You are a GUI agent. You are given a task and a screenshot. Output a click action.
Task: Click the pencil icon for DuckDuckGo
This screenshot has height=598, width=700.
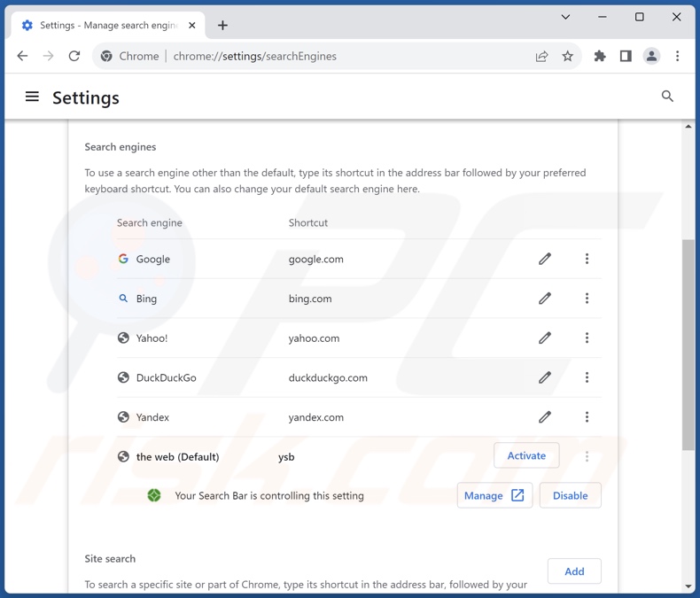pyautogui.click(x=545, y=377)
